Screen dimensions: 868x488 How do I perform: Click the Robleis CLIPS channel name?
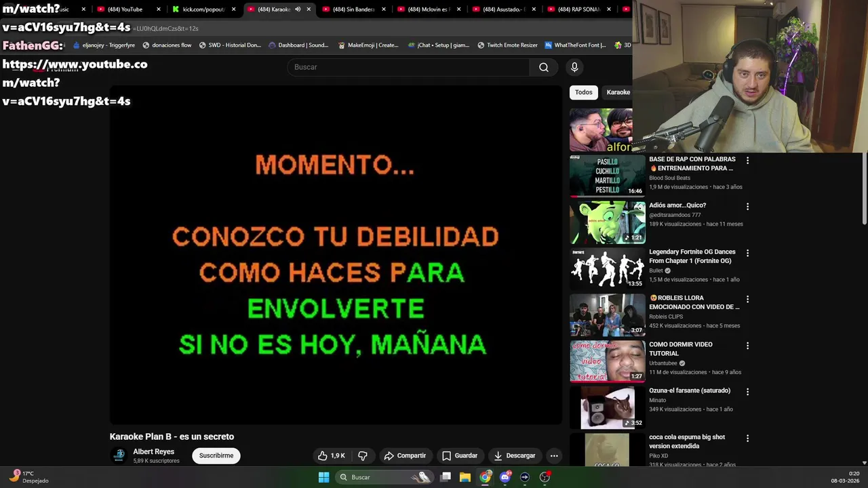[x=666, y=317]
